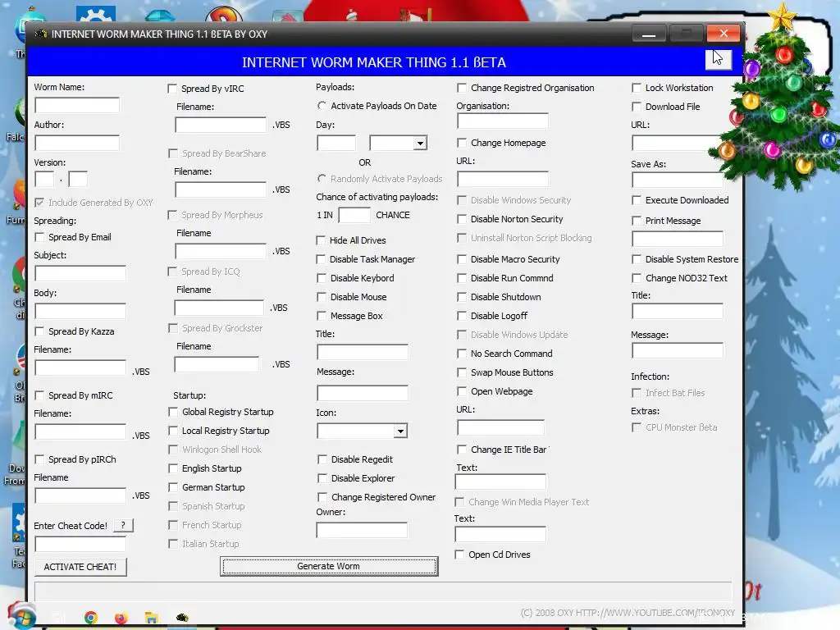Focus the Organisation text field

503,121
